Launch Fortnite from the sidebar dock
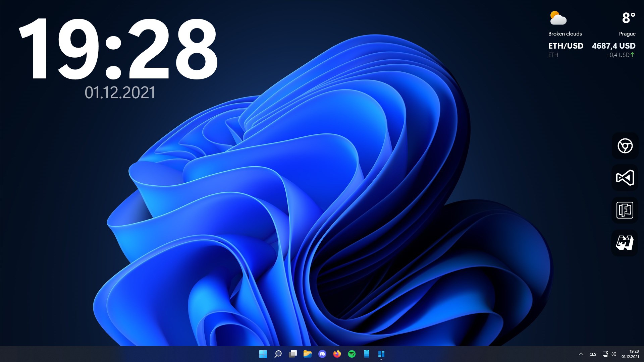The image size is (644, 362). (x=624, y=210)
